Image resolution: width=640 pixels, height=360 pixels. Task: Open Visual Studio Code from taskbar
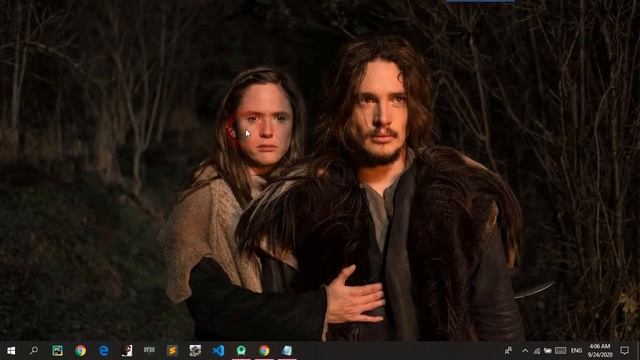tap(218, 351)
